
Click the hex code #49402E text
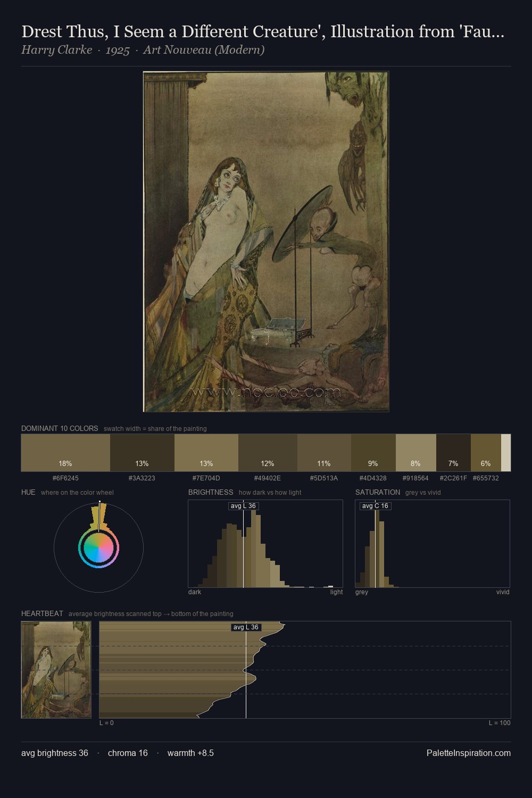coord(268,478)
